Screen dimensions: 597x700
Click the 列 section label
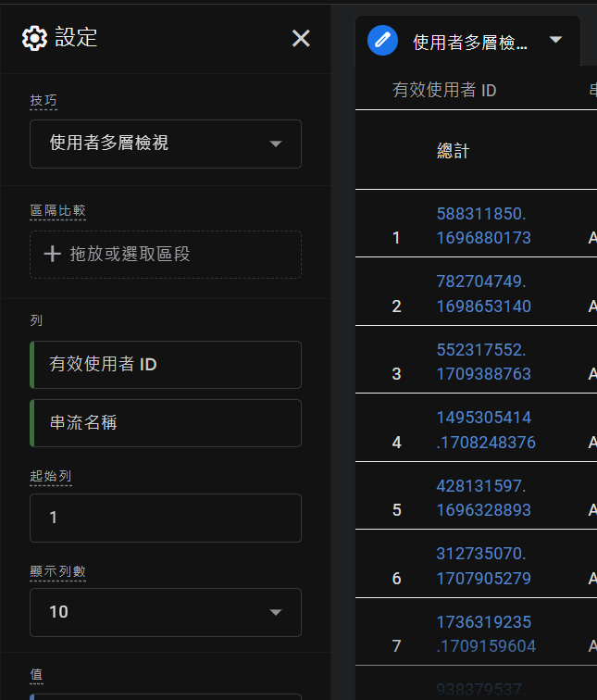36,320
